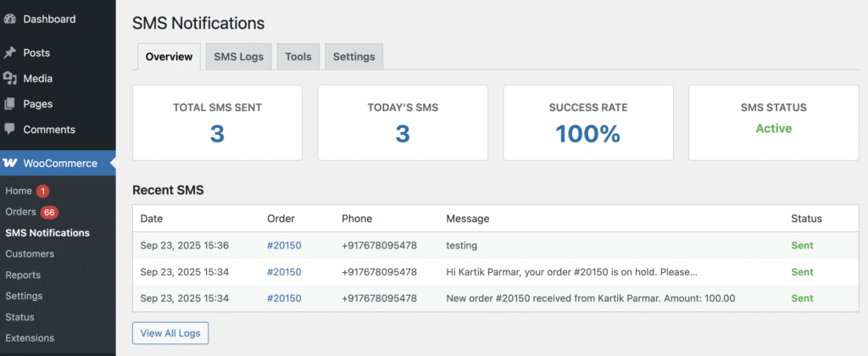Image resolution: width=868 pixels, height=356 pixels.
Task: Open Customers in WooCommerce submenu
Action: click(x=30, y=253)
